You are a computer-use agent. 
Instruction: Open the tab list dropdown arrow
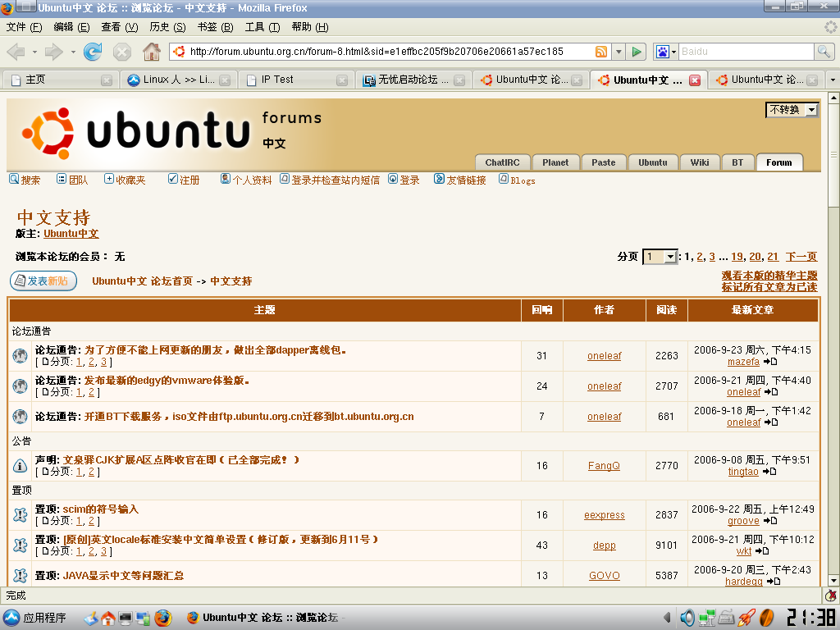832,80
